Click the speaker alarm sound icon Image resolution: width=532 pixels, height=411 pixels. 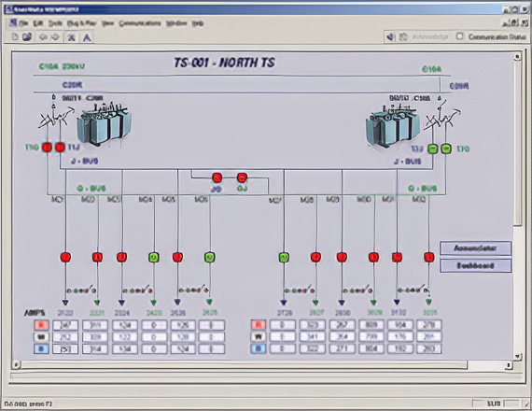coord(390,36)
